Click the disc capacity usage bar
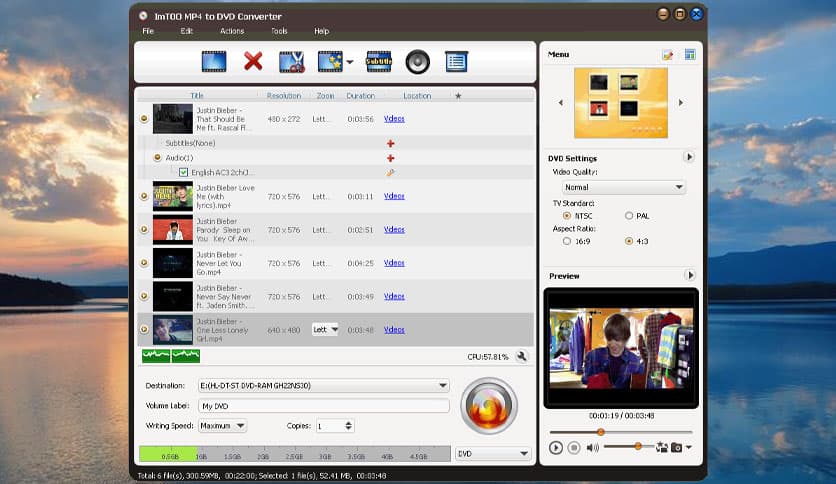The image size is (836, 484). tap(294, 454)
